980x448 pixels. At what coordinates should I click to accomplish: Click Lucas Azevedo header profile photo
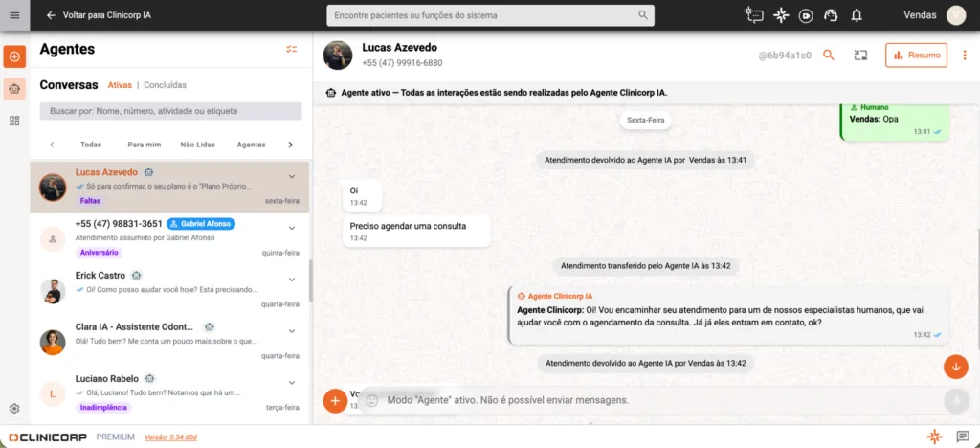coord(338,56)
